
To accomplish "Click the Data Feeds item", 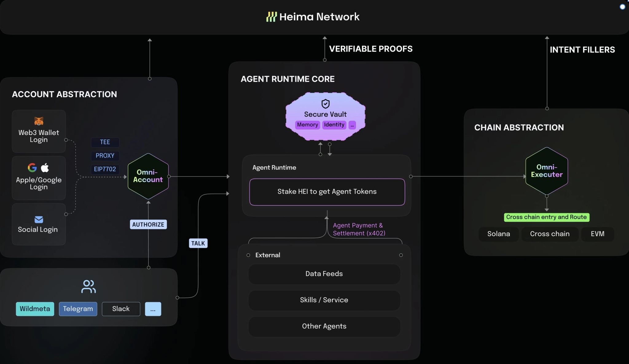I will [x=324, y=274].
